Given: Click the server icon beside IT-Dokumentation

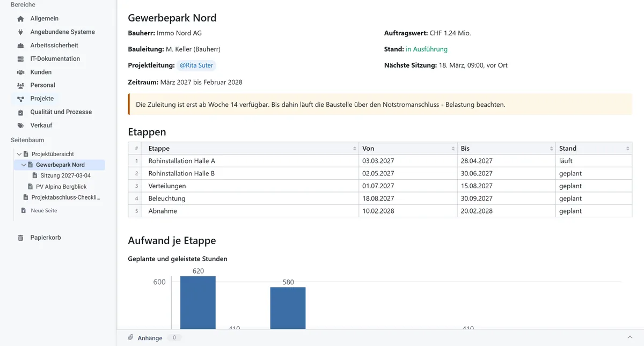Looking at the screenshot, I should point(21,59).
